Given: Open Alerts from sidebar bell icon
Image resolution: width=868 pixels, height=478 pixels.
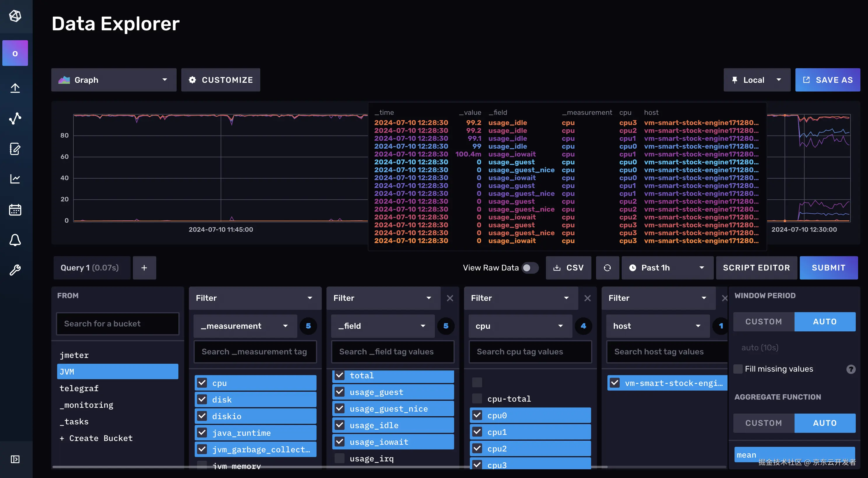Looking at the screenshot, I should pyautogui.click(x=15, y=240).
